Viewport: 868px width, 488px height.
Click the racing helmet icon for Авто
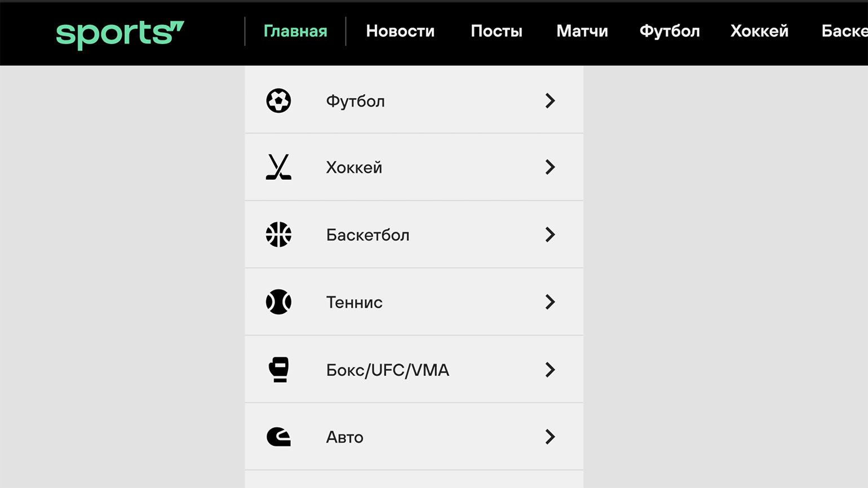(278, 437)
